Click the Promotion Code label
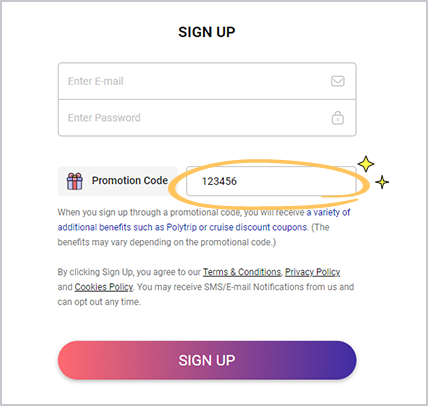The width and height of the screenshot is (428, 406). coord(130,180)
